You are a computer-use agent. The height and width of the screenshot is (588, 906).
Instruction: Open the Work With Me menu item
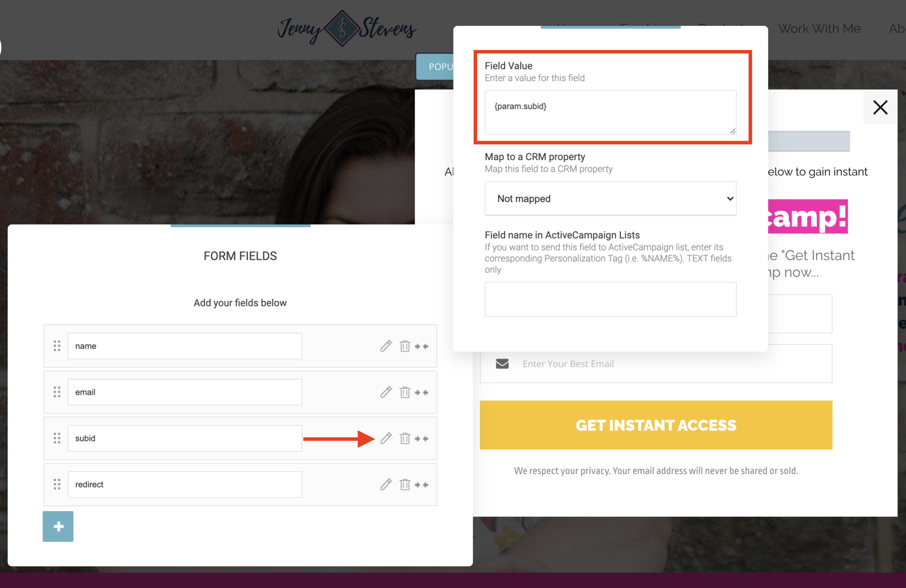819,28
